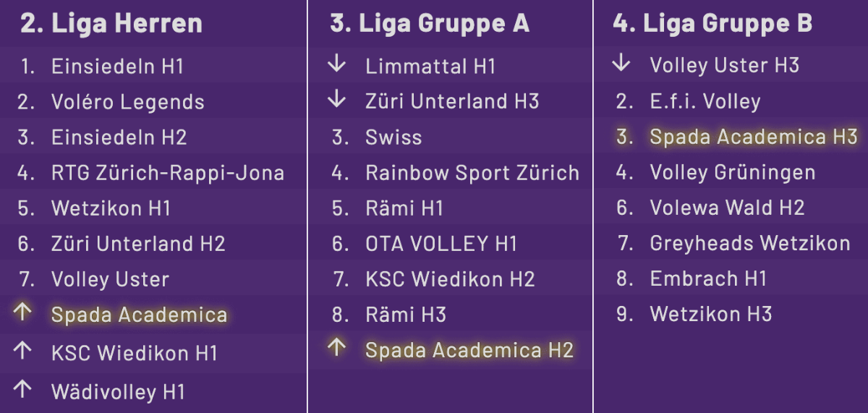Open Greyheads Wetzikon team entry
Viewport: 868px width, 413px height.
[x=750, y=244]
